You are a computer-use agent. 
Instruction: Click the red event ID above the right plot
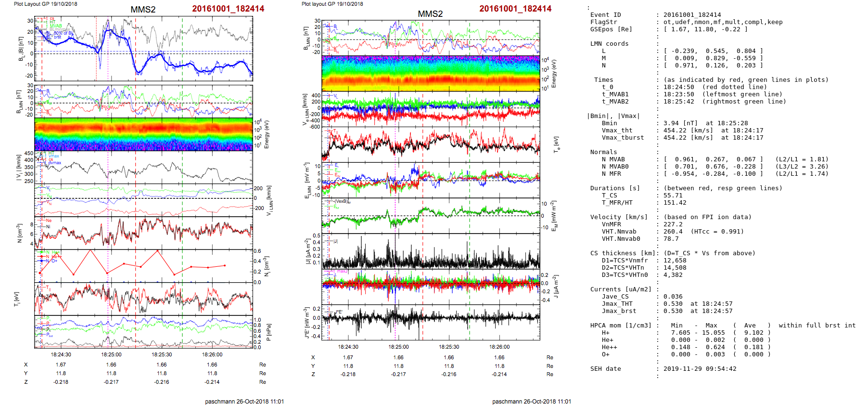coord(228,9)
